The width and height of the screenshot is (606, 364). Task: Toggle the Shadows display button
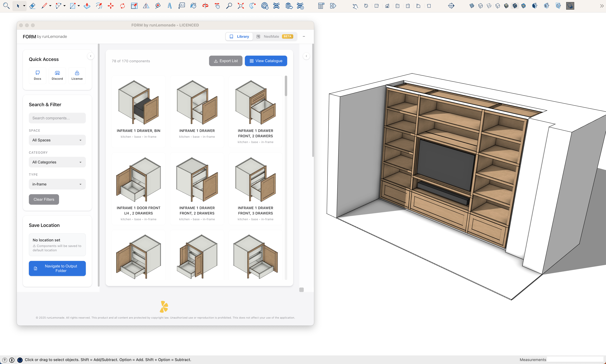pyautogui.click(x=570, y=6)
